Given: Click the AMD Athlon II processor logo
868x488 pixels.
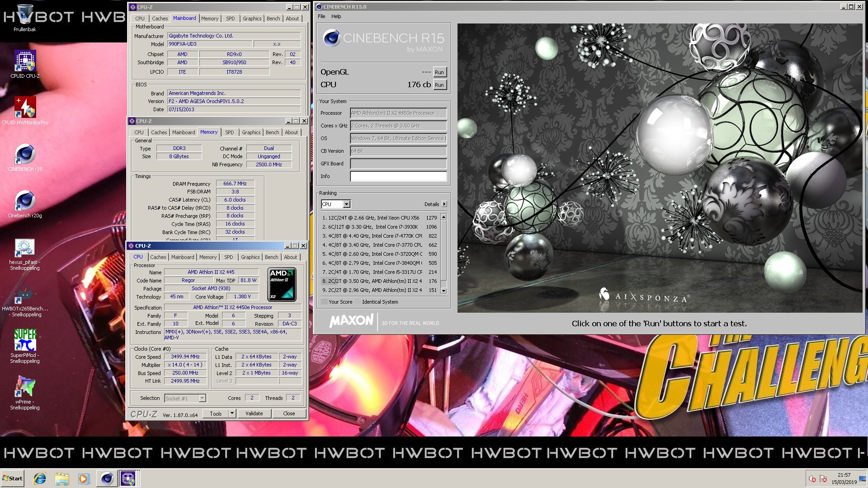Looking at the screenshot, I should [x=282, y=284].
